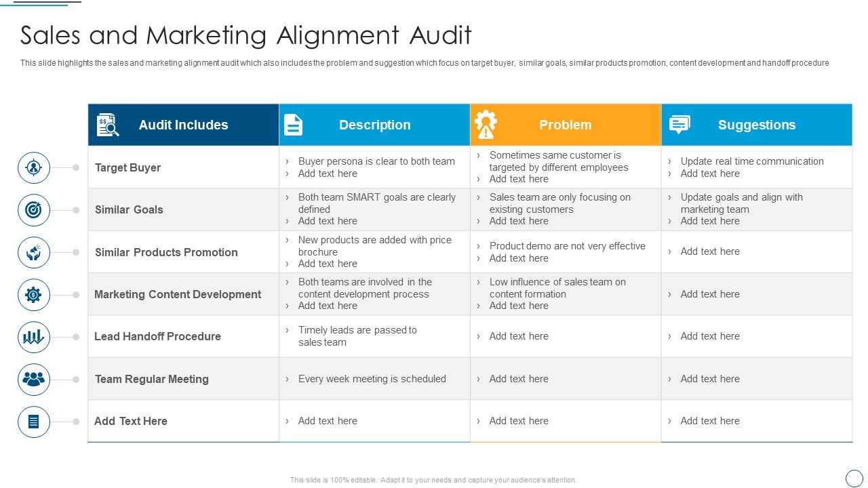Screen dimensions: 868x488
Task: Click the document icon beside Description header
Action: [293, 125]
